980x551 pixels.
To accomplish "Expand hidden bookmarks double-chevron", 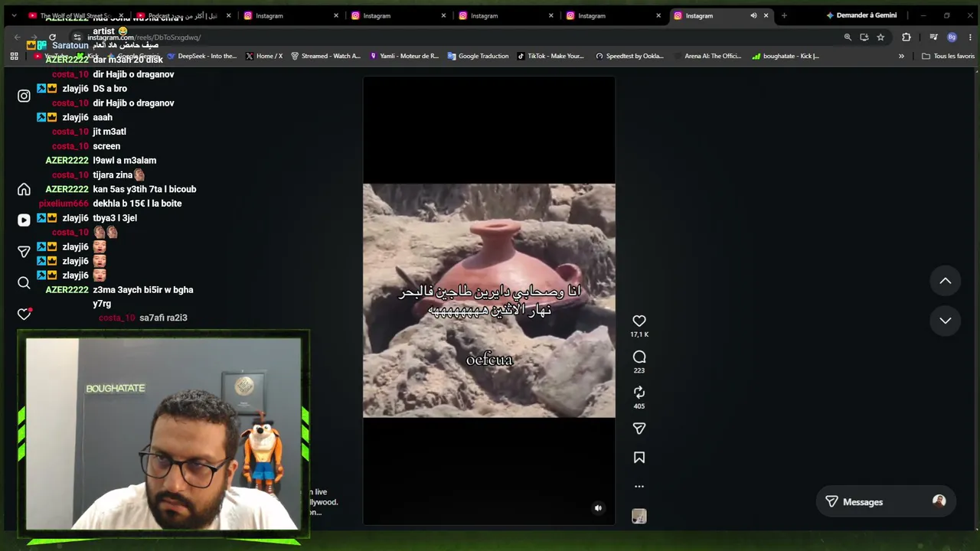I will coord(901,56).
